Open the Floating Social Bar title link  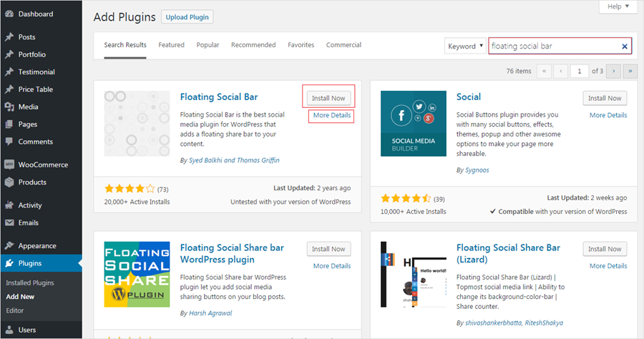pyautogui.click(x=219, y=97)
